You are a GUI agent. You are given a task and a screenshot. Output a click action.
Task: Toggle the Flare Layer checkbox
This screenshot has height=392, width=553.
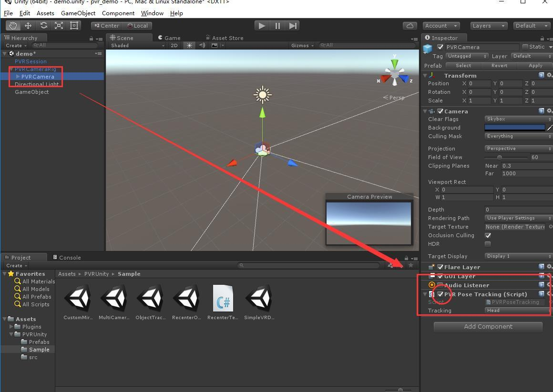440,267
